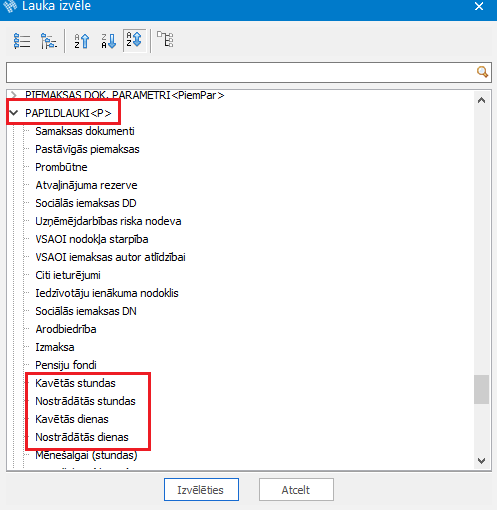Select Arodbiedrība field
497x510 pixels.
click(66, 329)
